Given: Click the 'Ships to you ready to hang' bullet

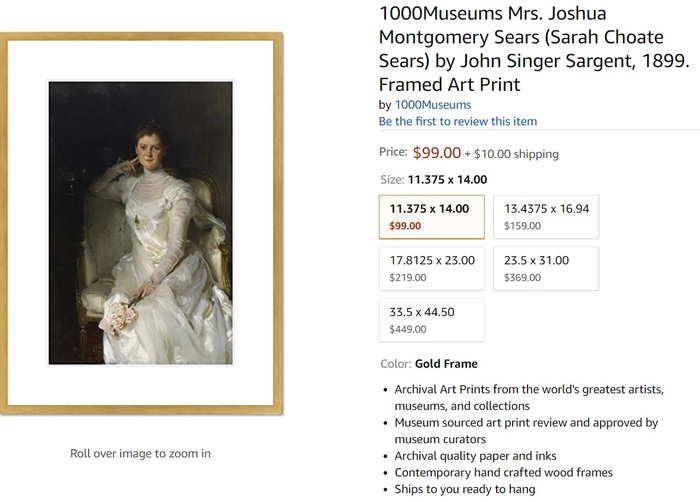Looking at the screenshot, I should point(465,489).
